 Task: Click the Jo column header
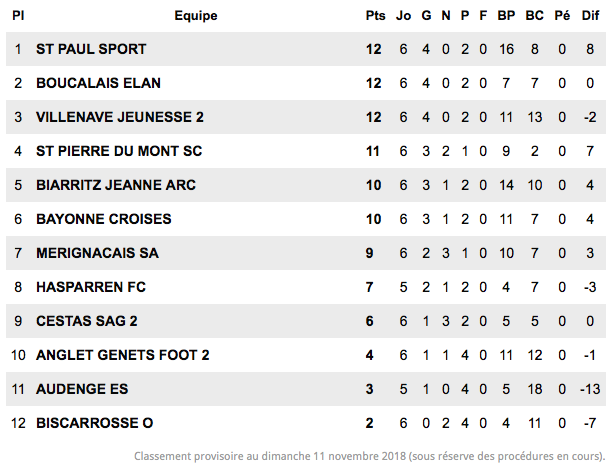[404, 16]
